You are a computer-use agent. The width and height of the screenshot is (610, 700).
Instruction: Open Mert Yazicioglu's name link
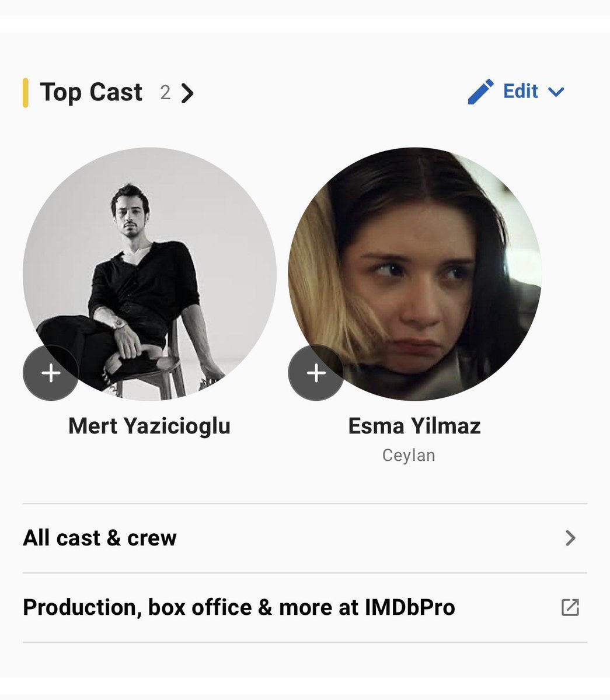tap(149, 426)
